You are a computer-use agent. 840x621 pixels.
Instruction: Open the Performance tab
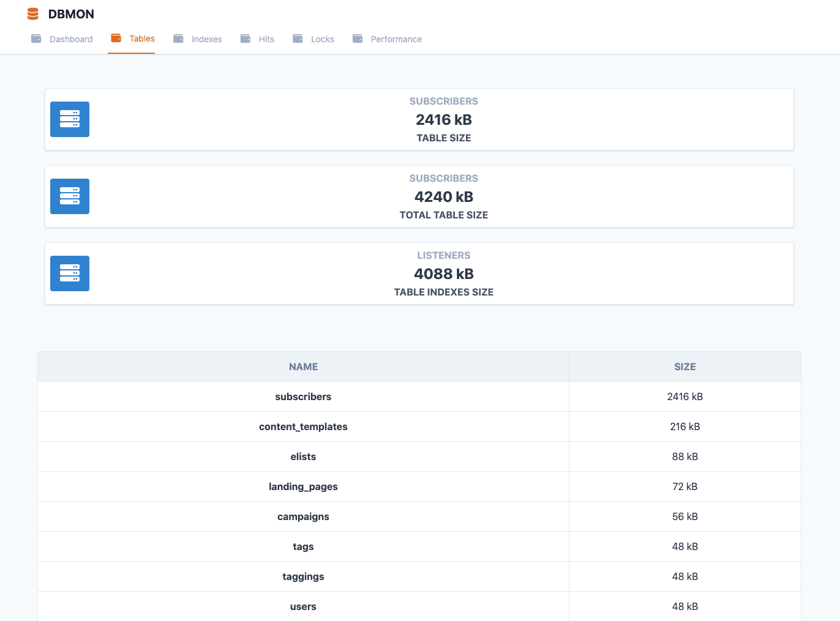pos(396,39)
